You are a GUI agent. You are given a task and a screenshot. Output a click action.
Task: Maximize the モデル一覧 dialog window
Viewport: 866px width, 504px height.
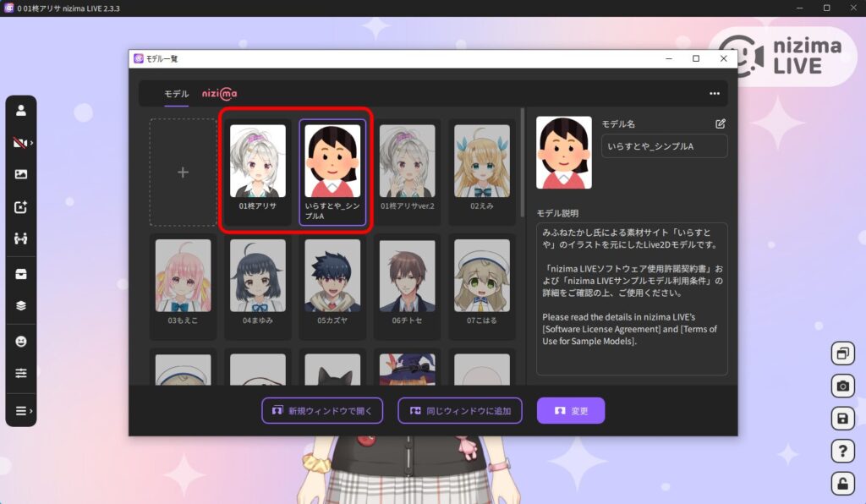696,58
